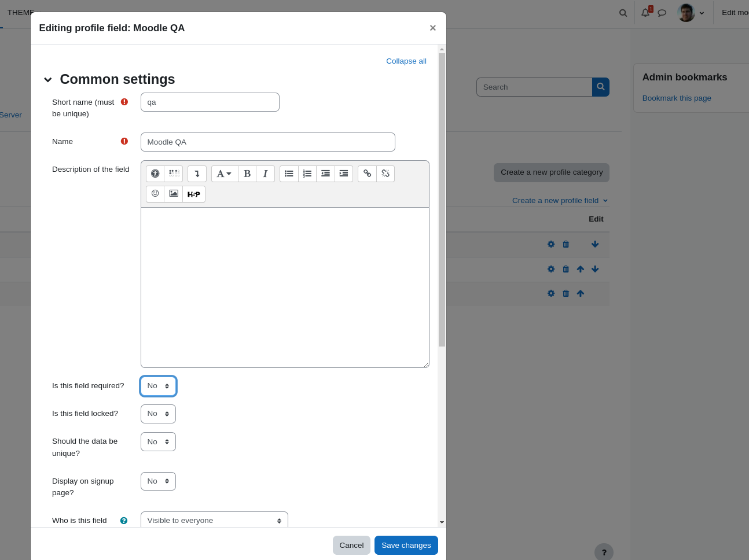The width and height of the screenshot is (749, 560).
Task: Click Create a new profile category
Action: [x=552, y=172]
